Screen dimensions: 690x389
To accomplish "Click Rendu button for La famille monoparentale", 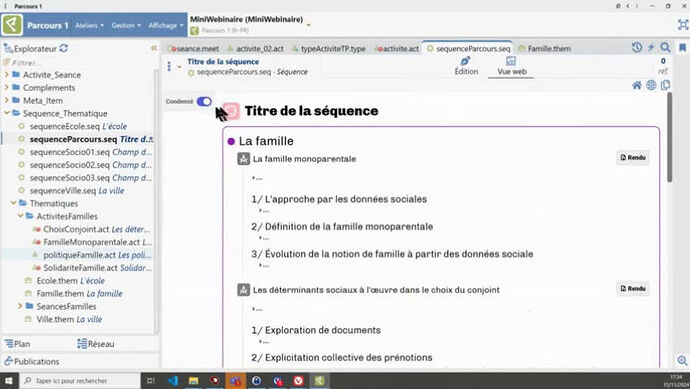I will [633, 158].
